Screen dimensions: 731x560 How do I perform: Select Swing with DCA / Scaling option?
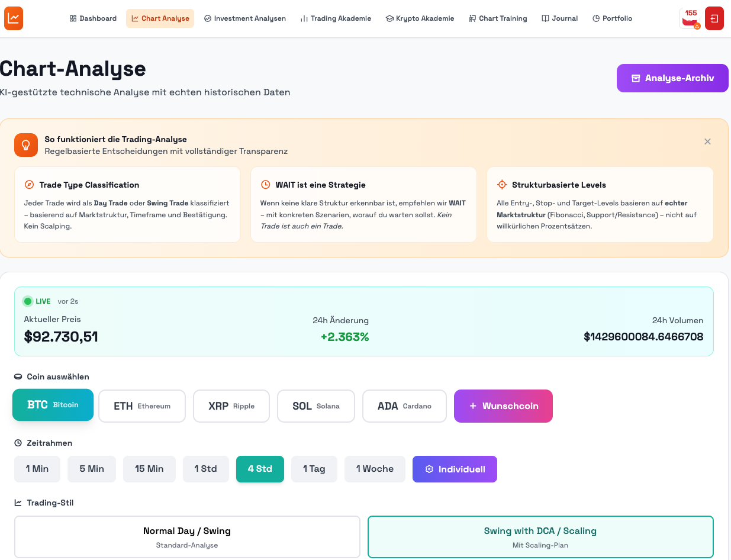540,537
